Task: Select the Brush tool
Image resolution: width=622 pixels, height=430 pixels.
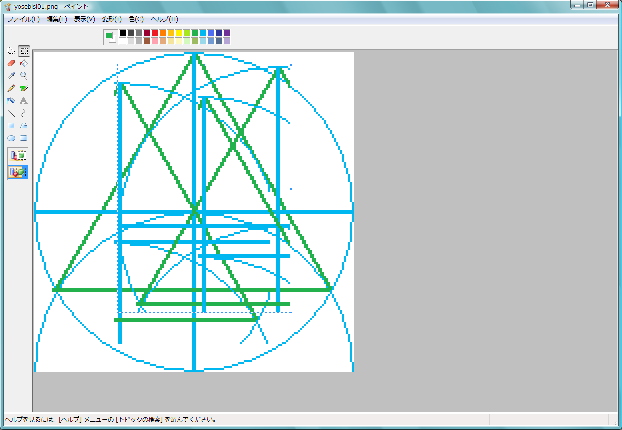Action: [23, 88]
